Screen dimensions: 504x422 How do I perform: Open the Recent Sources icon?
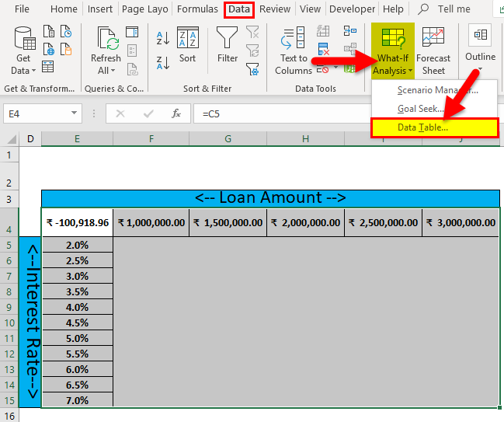pos(66,32)
